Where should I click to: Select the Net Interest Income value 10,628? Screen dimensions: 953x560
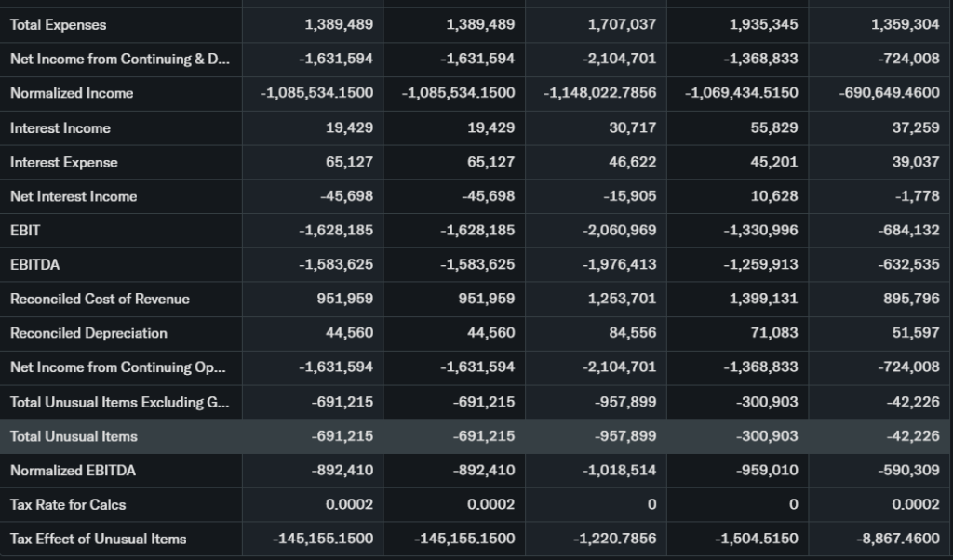click(774, 196)
